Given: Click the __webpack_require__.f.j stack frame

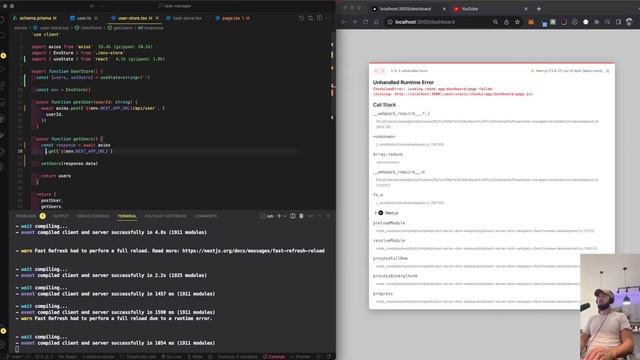Looking at the screenshot, I should click(401, 113).
